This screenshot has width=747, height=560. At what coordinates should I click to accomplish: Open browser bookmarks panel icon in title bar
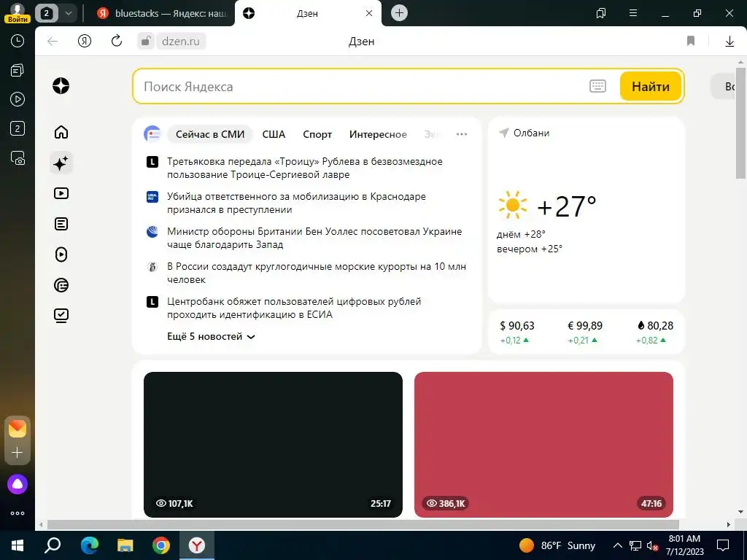click(601, 13)
